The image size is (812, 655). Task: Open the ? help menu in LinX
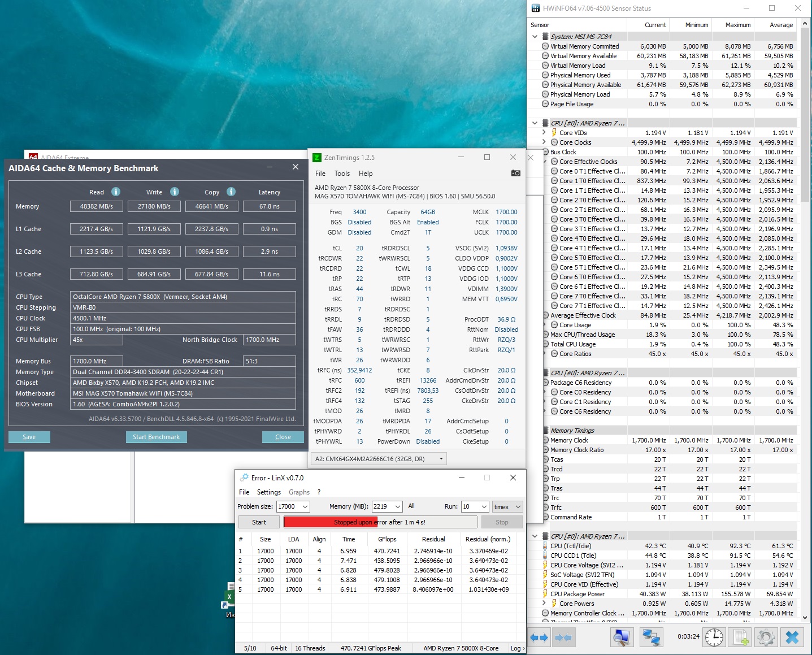point(319,492)
